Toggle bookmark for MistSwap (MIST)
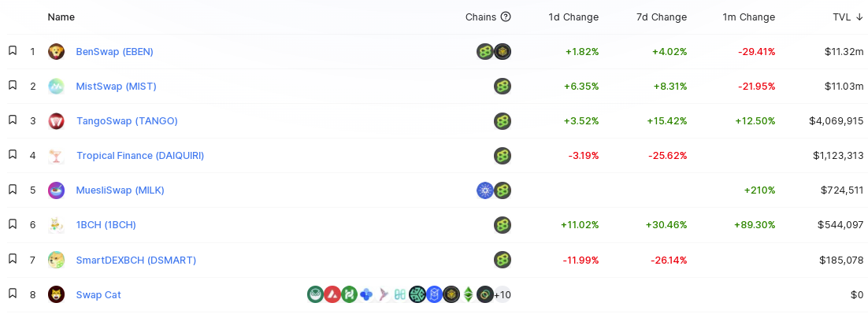Image resolution: width=868 pixels, height=314 pixels. pos(13,86)
